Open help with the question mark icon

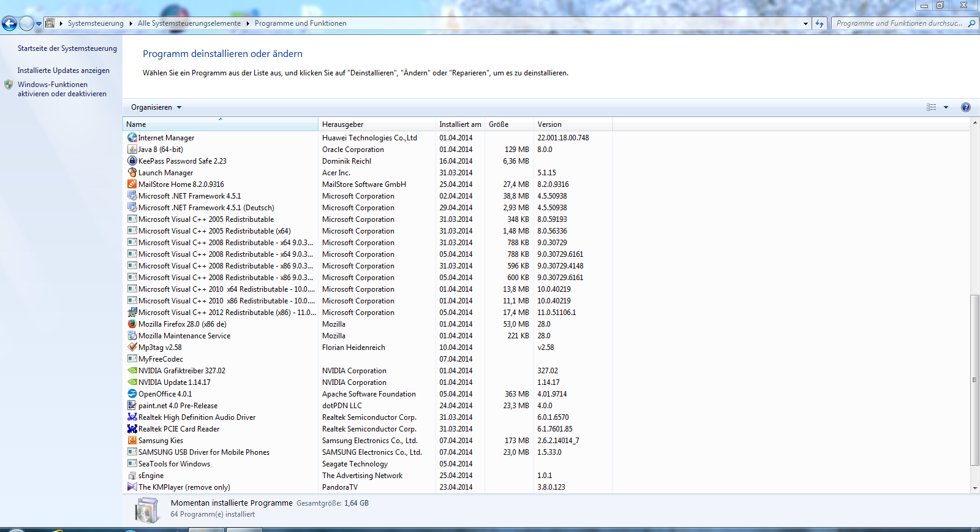(966, 107)
